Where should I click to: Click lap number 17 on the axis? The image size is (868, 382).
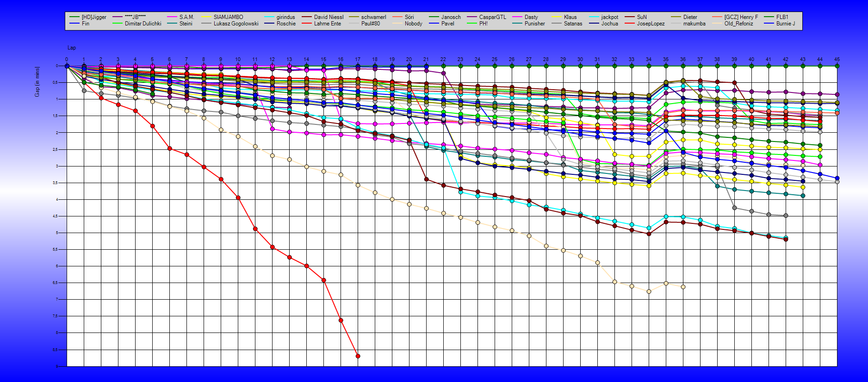358,59
